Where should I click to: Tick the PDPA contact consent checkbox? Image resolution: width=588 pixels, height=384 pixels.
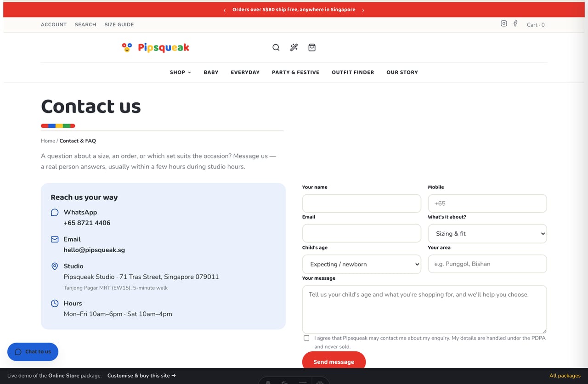[x=306, y=338]
